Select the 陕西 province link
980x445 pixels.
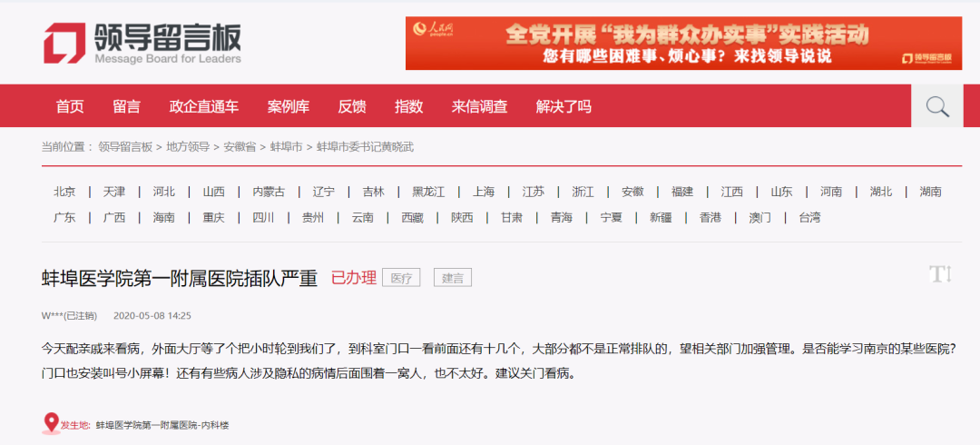462,218
